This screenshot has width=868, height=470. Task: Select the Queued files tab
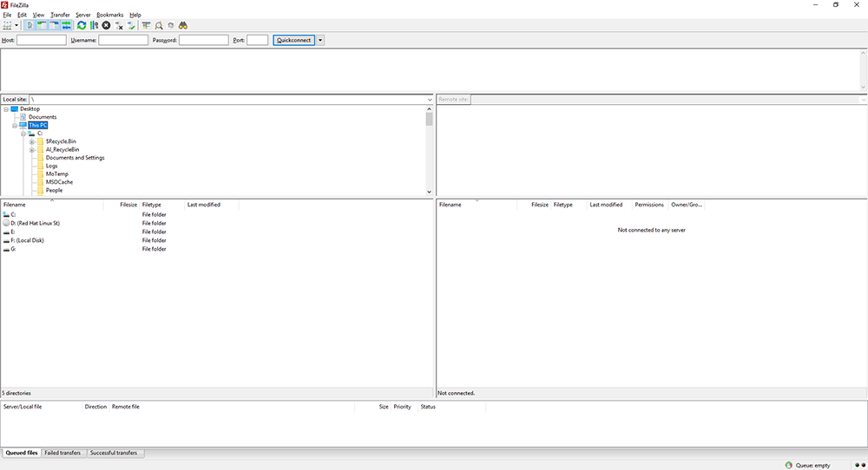pyautogui.click(x=22, y=453)
